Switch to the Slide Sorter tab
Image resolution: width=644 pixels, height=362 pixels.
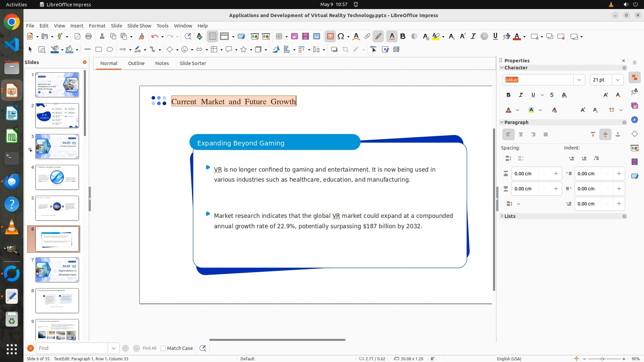[x=193, y=63]
